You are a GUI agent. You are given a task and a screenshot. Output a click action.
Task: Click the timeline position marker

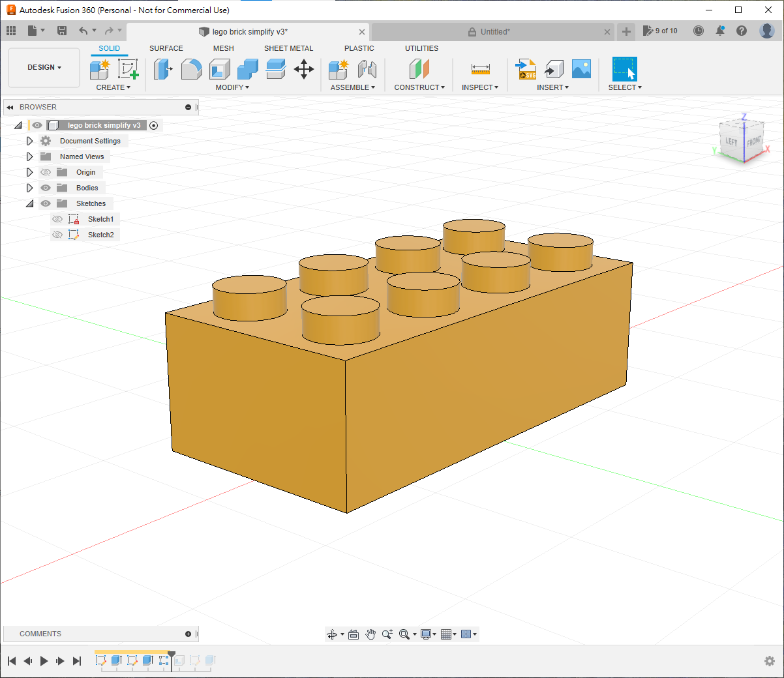[172, 654]
